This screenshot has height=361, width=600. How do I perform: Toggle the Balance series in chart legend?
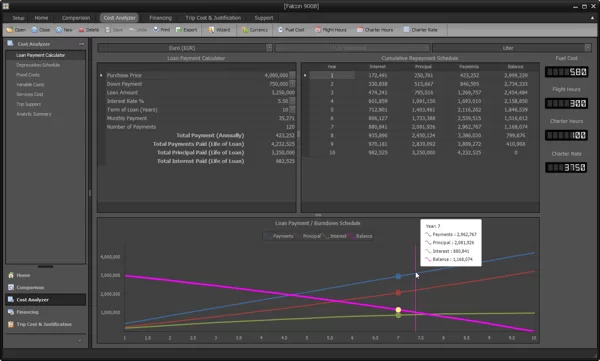(360, 236)
